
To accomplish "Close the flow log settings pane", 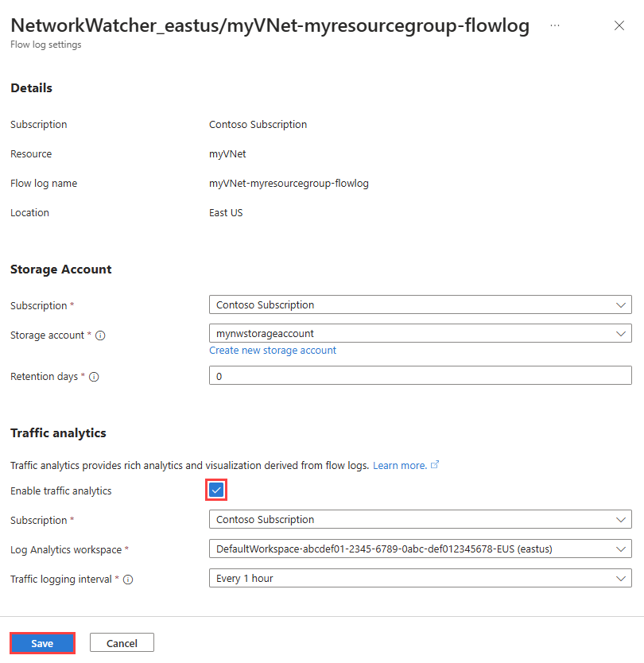I will tap(619, 25).
